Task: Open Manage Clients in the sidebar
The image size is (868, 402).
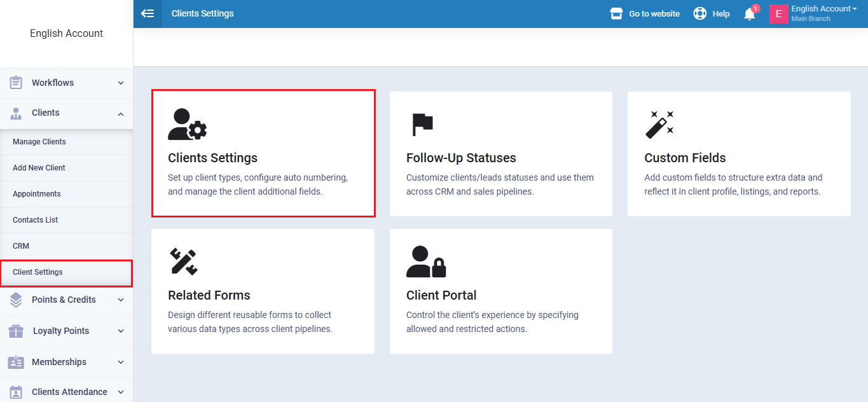Action: 39,142
